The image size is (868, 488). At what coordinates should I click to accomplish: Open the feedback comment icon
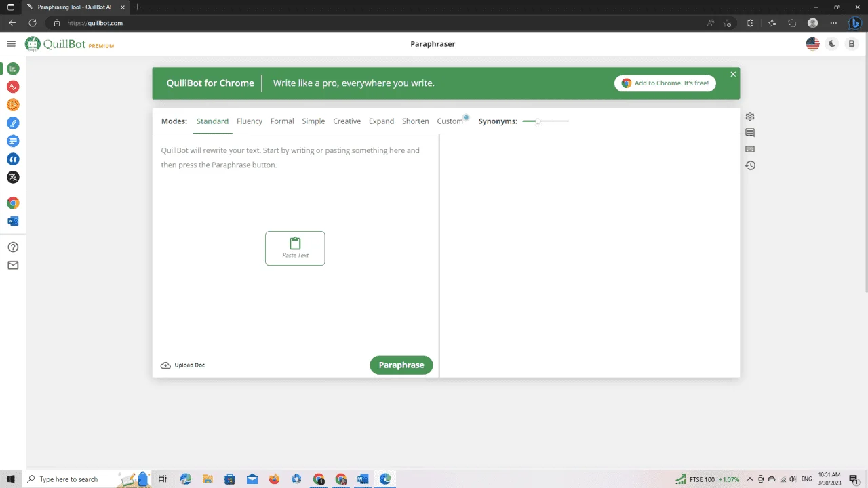tap(750, 133)
